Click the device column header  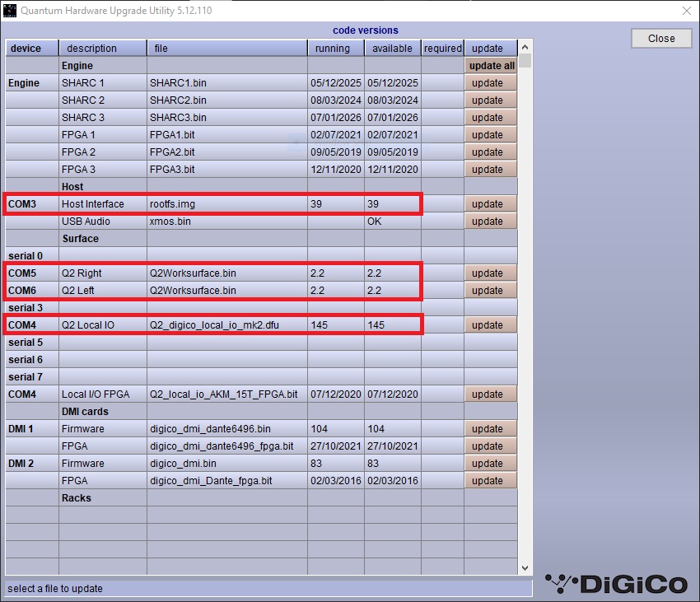[31, 49]
